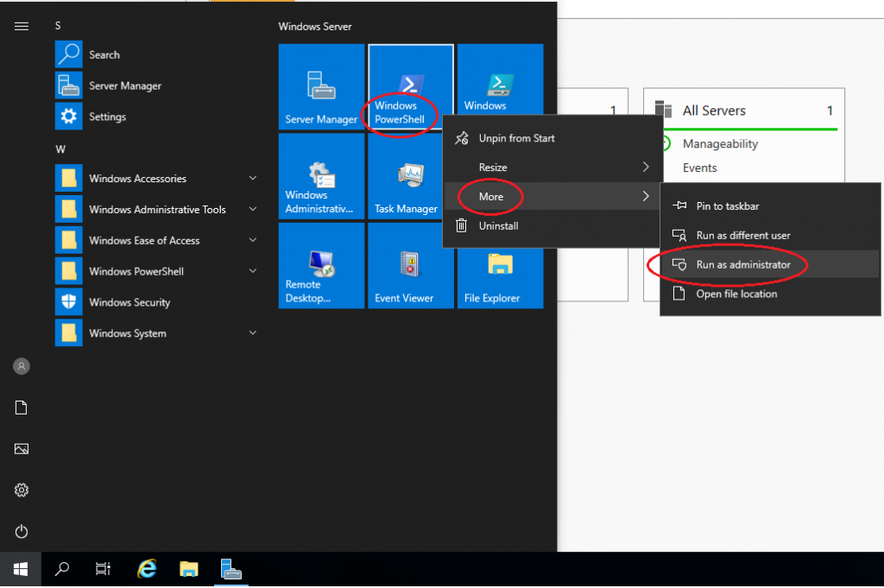Open File Explorer from the taskbar
Screen dimensions: 884x588
click(189, 569)
